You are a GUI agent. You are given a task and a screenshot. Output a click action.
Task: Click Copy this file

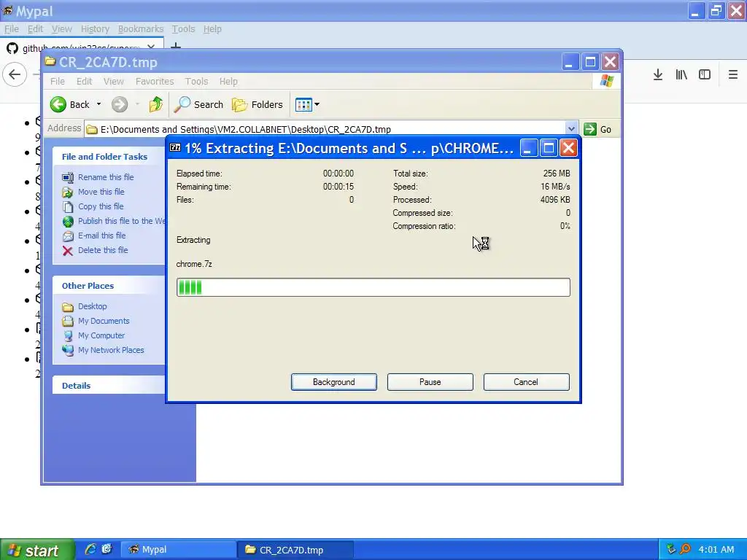[x=101, y=206]
